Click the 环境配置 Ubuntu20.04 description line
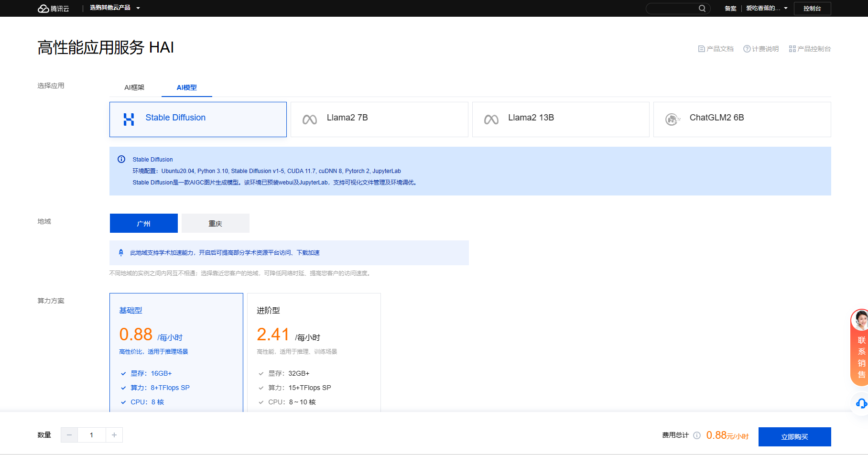 tap(267, 171)
